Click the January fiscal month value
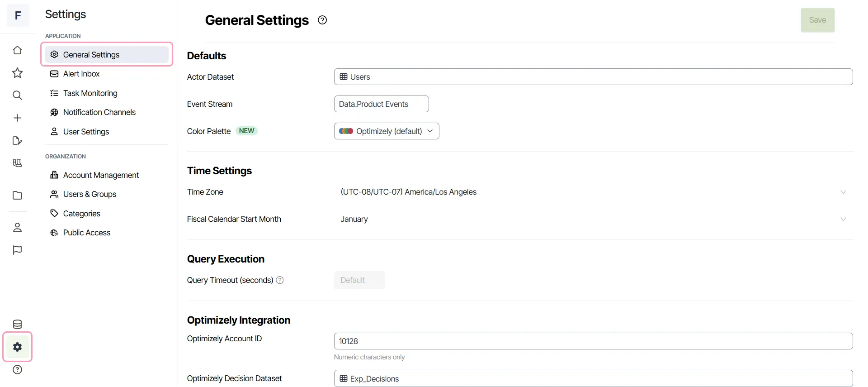This screenshot has height=387, width=868. click(x=354, y=219)
